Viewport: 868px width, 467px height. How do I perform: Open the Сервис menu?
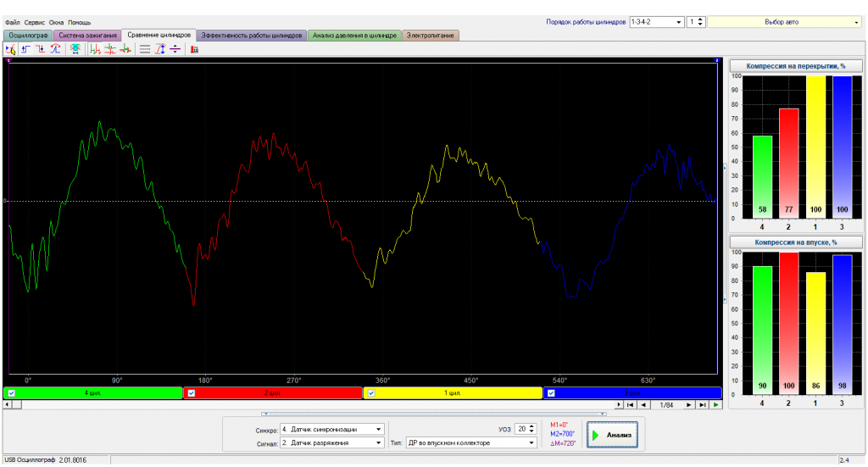pyautogui.click(x=34, y=23)
